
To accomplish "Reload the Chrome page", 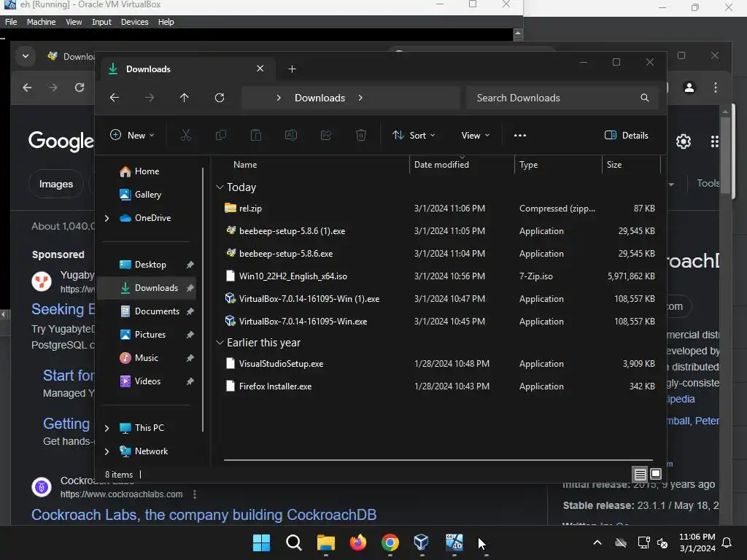I will tap(80, 87).
